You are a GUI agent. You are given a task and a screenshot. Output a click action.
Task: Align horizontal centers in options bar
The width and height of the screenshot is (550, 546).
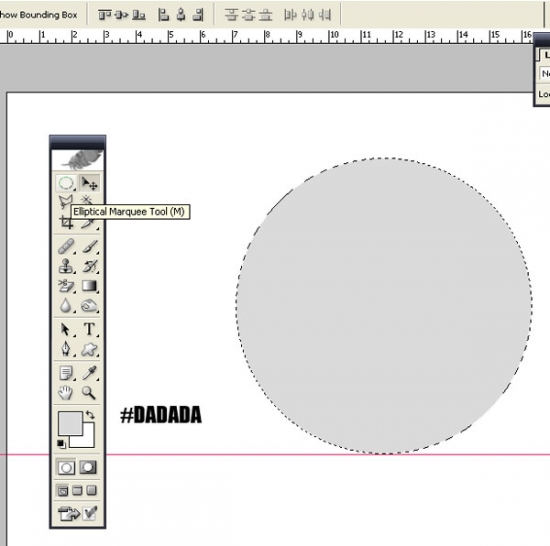click(x=181, y=15)
